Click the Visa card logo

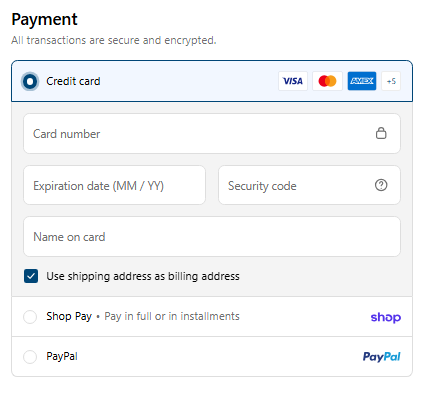pos(293,81)
